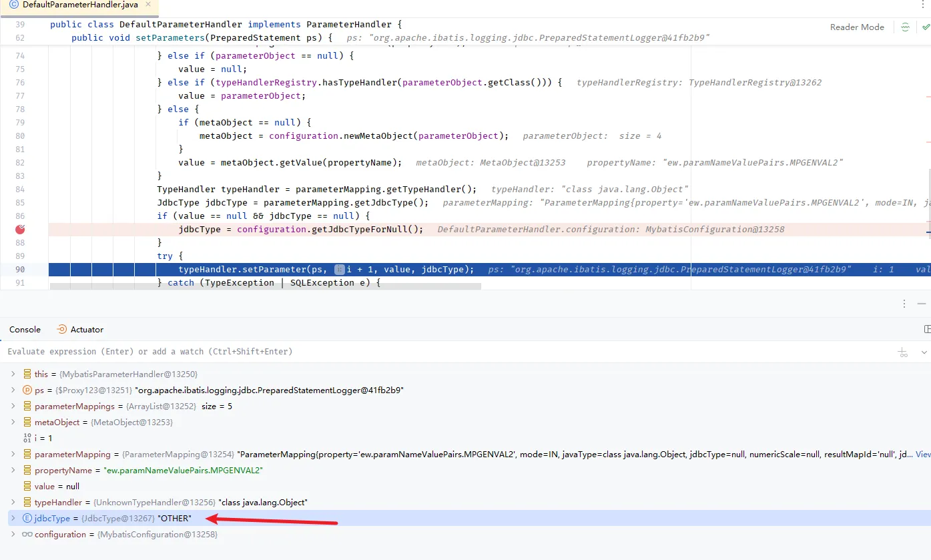
Task: Expand the jdbcType variable node
Action: pos(13,519)
